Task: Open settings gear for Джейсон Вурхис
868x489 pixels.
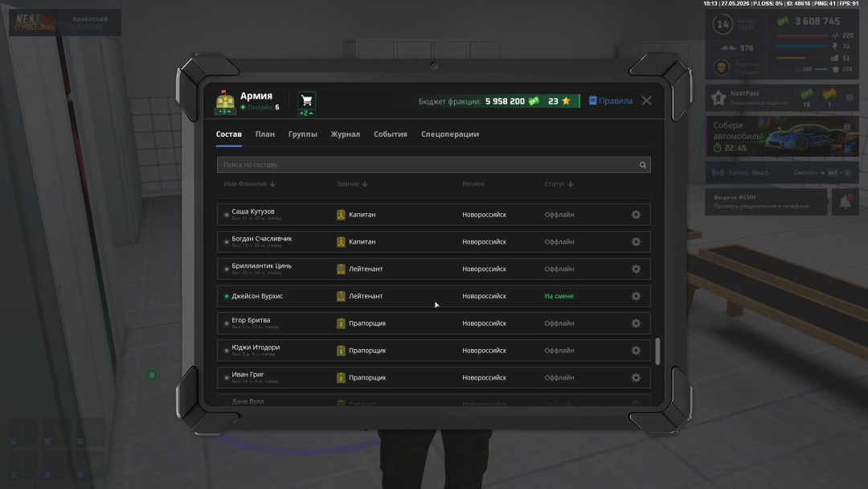Action: coord(636,296)
